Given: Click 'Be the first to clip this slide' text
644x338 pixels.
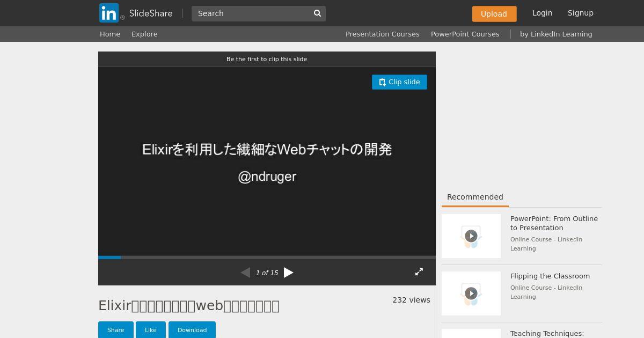Looking at the screenshot, I should point(267,59).
